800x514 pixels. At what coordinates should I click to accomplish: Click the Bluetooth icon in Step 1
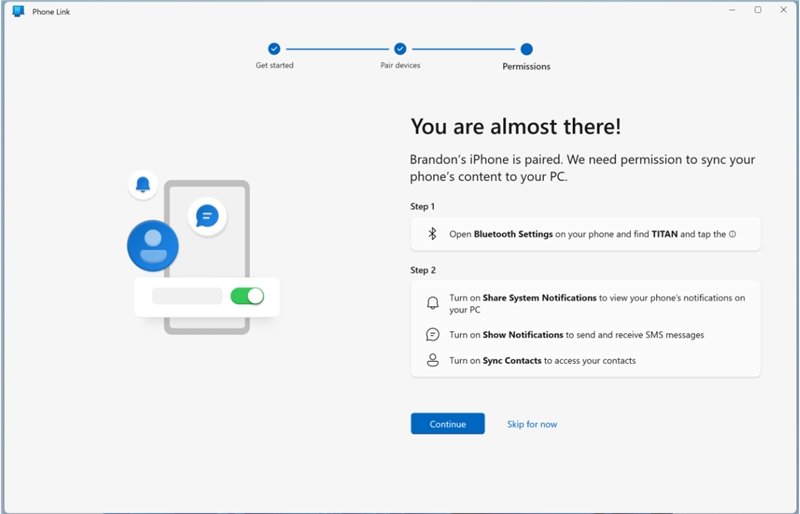[432, 234]
